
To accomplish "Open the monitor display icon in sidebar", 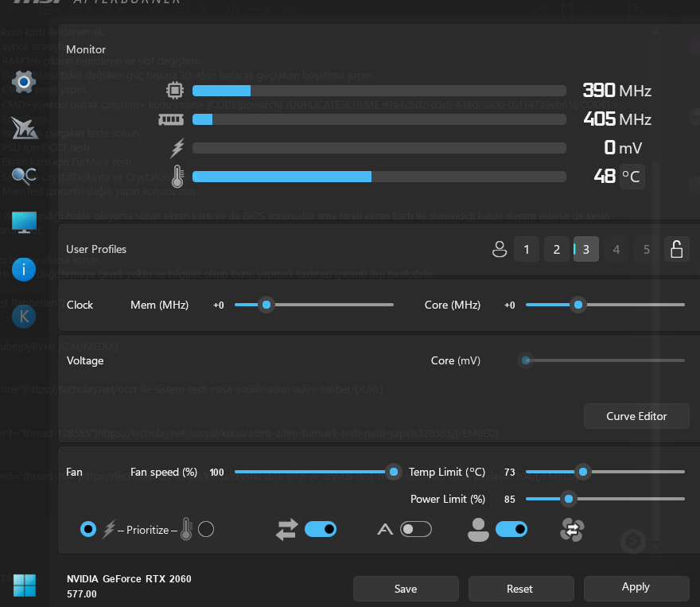I will (24, 222).
